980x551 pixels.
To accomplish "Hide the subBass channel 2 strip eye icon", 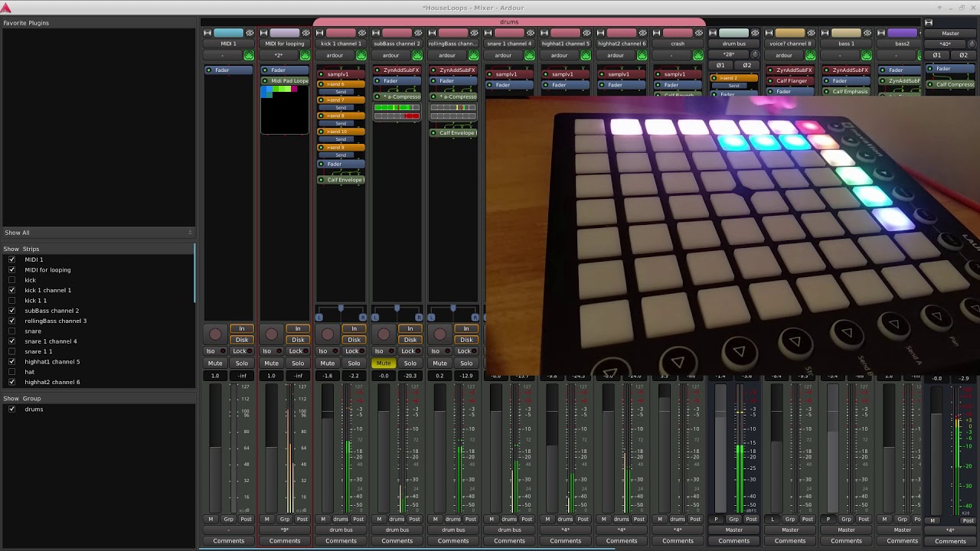I will click(418, 33).
